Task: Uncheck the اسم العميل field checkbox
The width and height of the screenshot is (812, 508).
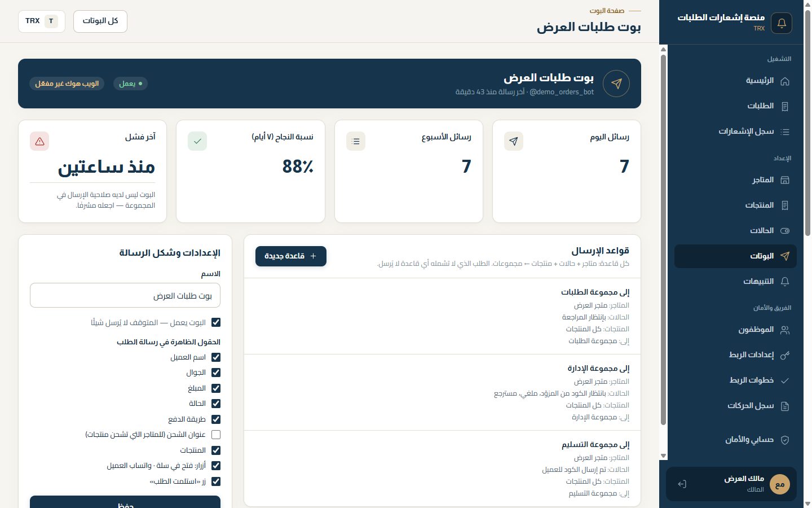Action: (x=215, y=357)
